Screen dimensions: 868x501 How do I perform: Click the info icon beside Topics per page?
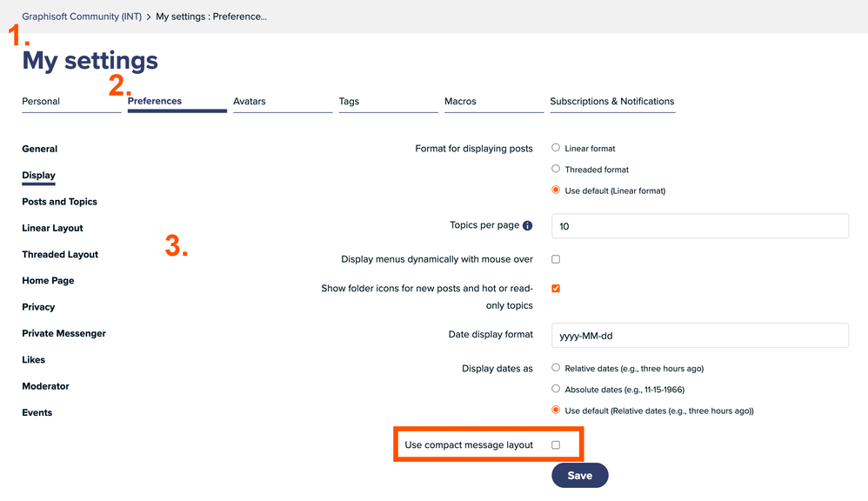click(x=527, y=224)
